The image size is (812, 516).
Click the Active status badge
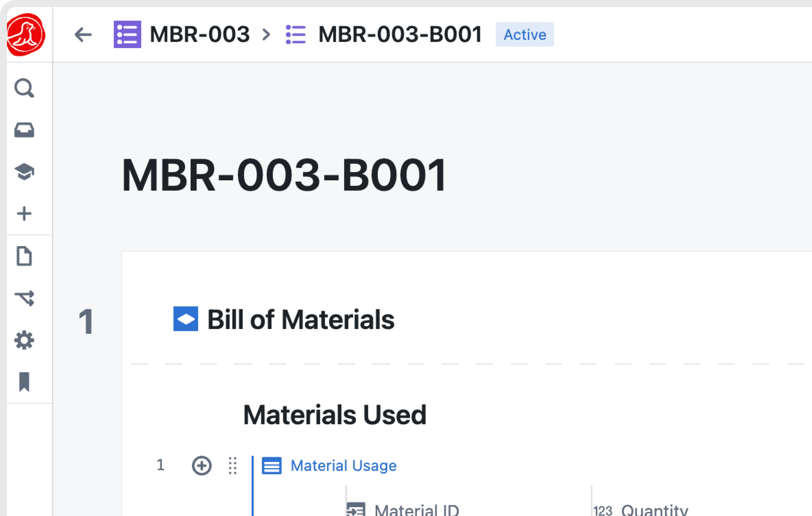pos(524,34)
